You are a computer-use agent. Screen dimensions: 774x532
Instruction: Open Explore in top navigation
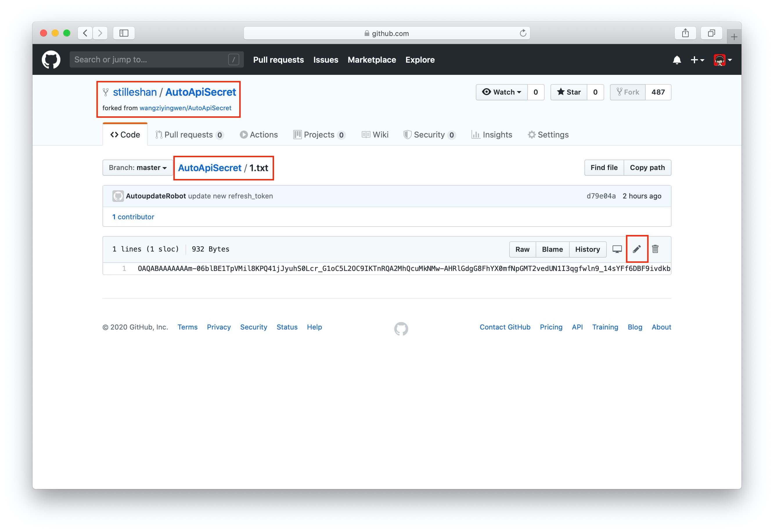click(420, 60)
